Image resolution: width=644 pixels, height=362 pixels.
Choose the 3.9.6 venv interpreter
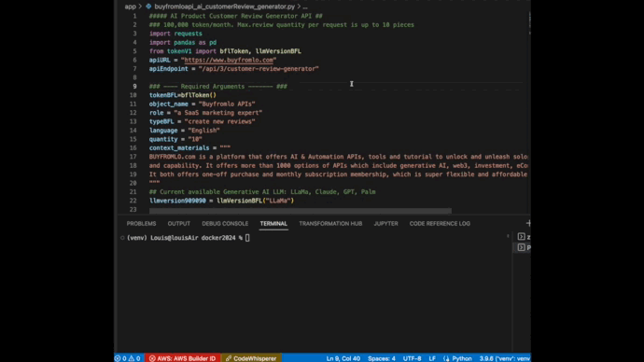[504, 358]
